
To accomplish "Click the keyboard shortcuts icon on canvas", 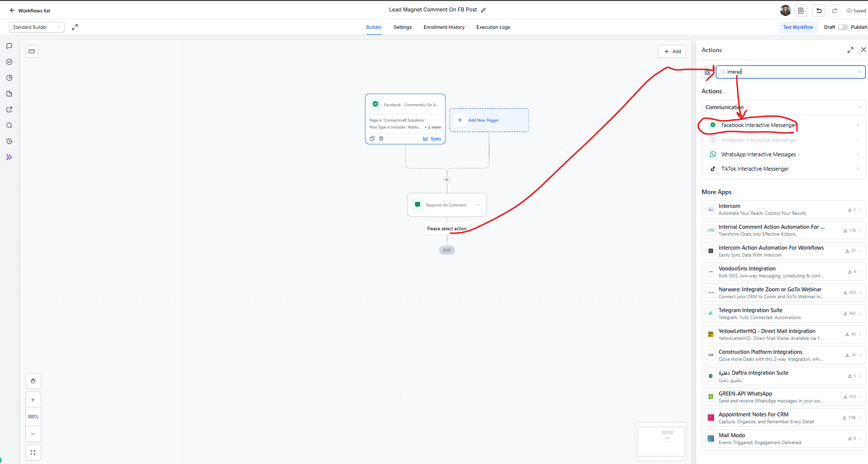I will tap(32, 51).
